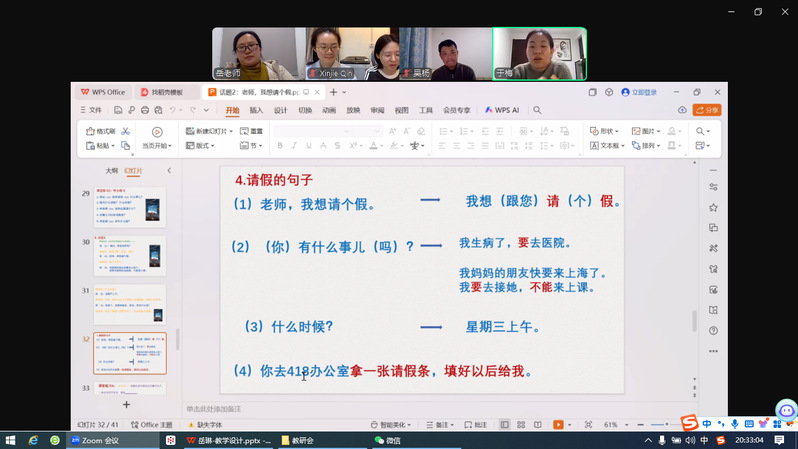798x449 pixels.
Task: Toggle italic text formatting
Action: point(295,146)
